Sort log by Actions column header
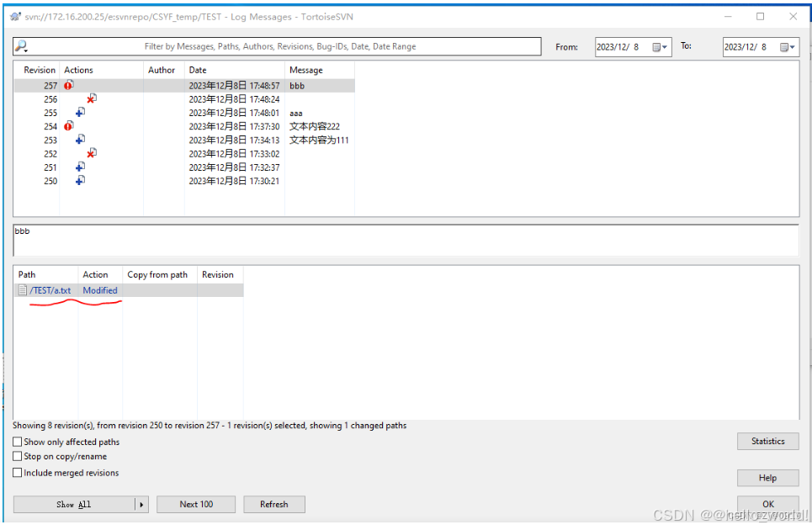The width and height of the screenshot is (812, 530). coord(102,70)
